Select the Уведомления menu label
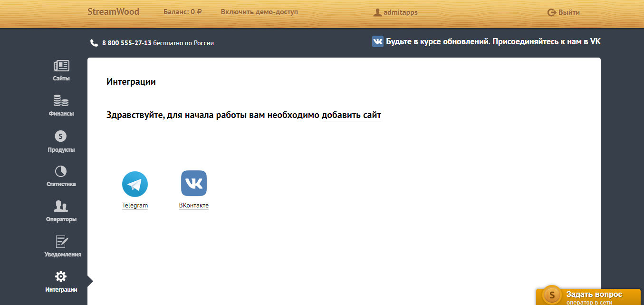The image size is (644, 305). pos(63,255)
